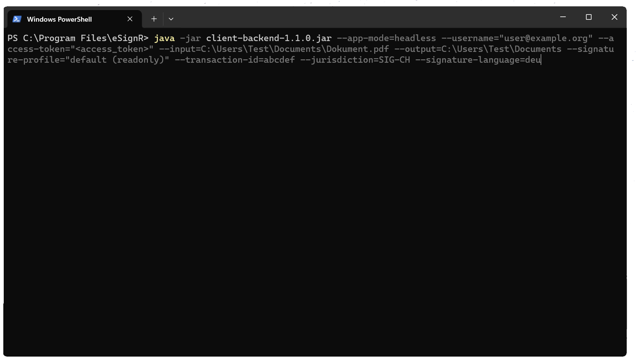Screen dimensions: 636x364
Task: Select the Windows PowerShell tab
Action: click(x=75, y=19)
